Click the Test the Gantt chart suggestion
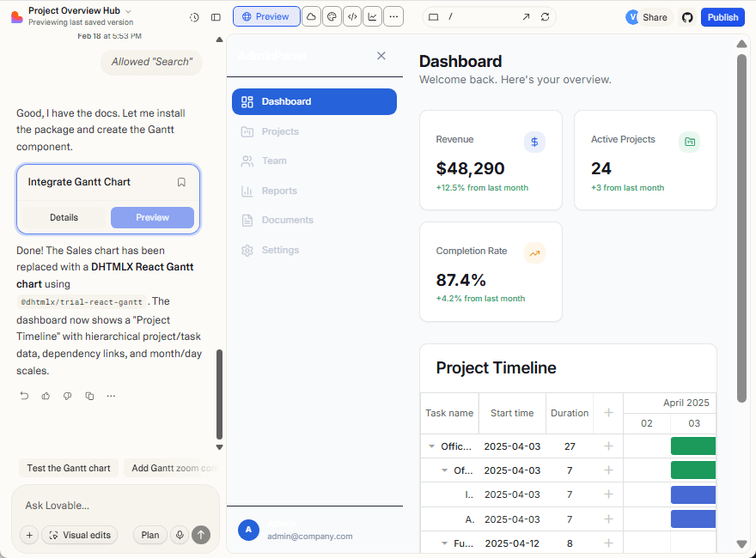This screenshot has height=558, width=756. (x=69, y=468)
